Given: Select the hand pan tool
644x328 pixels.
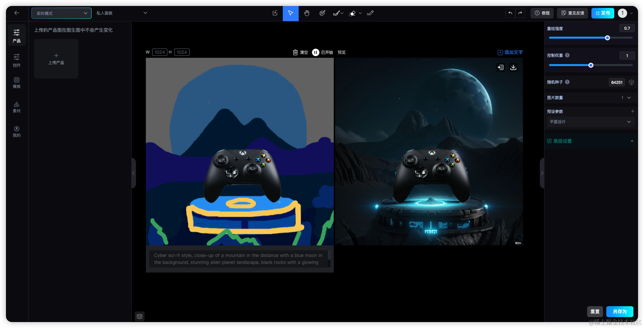Looking at the screenshot, I should (x=307, y=13).
